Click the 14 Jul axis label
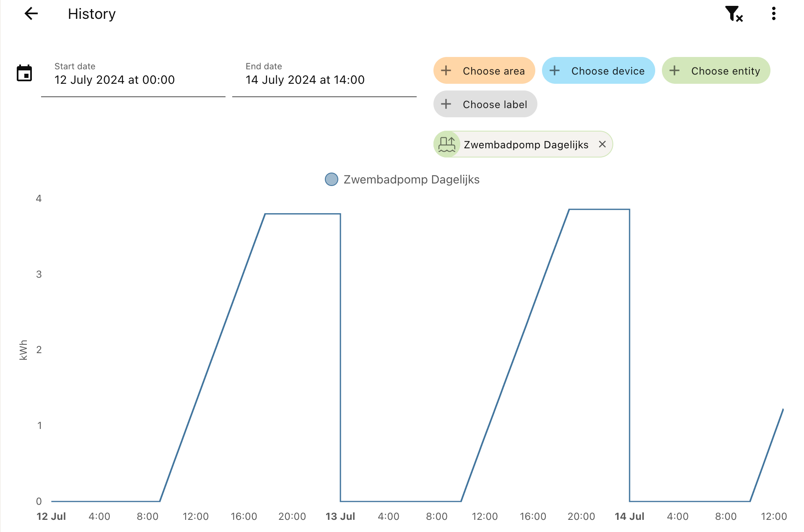The width and height of the screenshot is (804, 532). pos(630,517)
